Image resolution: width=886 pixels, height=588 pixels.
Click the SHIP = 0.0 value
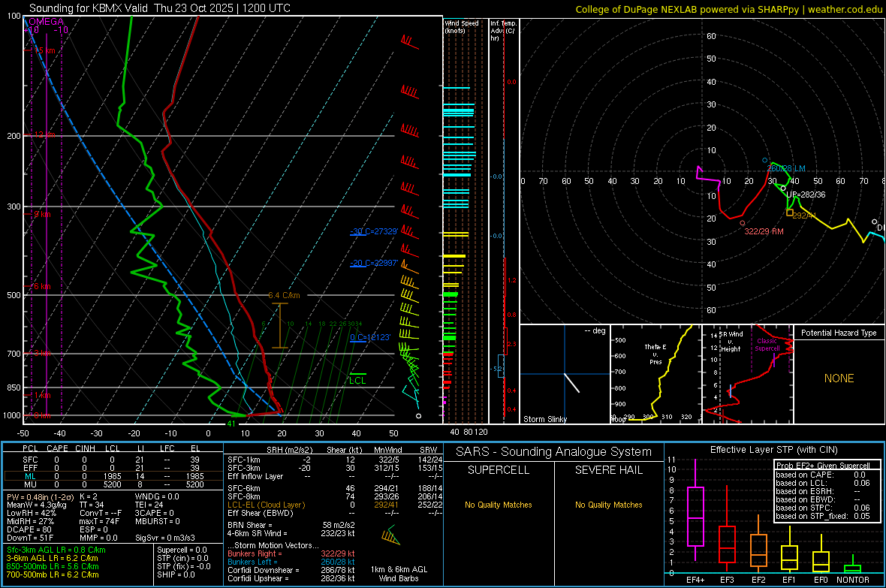tap(176, 574)
